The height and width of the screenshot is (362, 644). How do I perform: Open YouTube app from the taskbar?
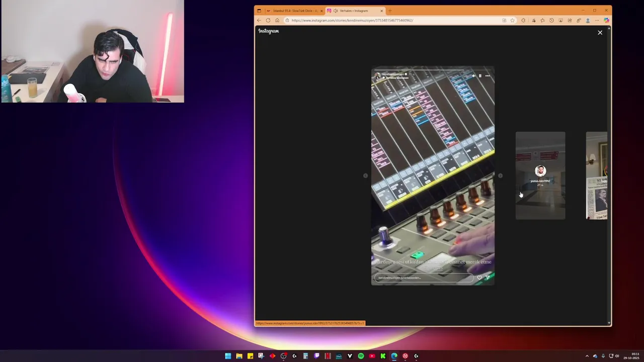[x=372, y=356]
